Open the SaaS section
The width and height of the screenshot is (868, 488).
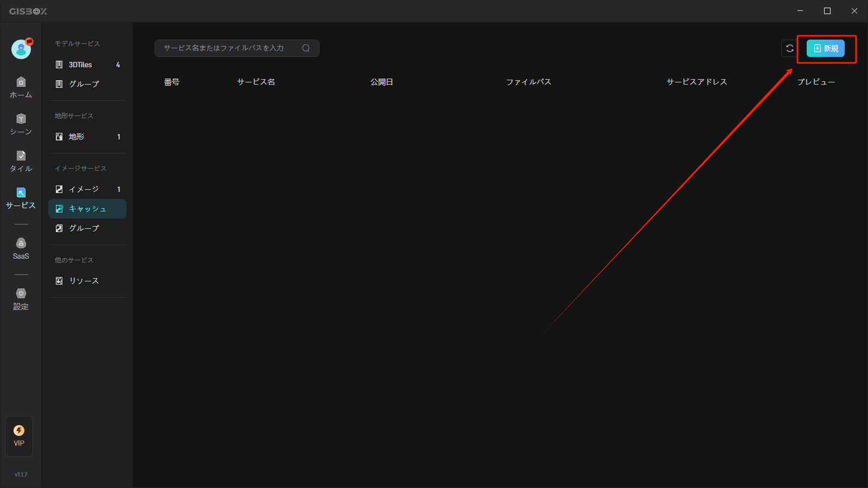pyautogui.click(x=21, y=248)
